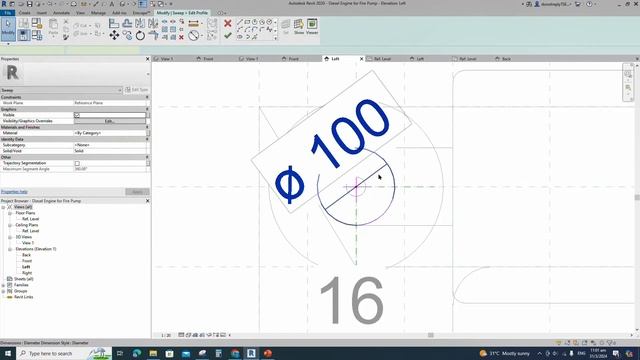Collapse the Constraints section
The width and height of the screenshot is (640, 360).
coord(147,97)
